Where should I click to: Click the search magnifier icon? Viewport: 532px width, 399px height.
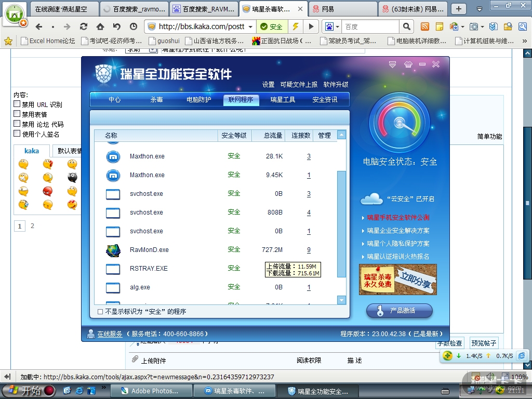pos(406,26)
